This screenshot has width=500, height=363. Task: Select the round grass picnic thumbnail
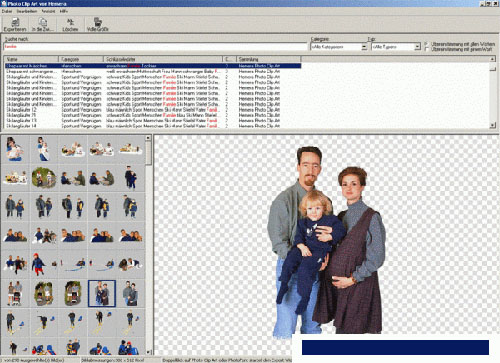click(44, 178)
